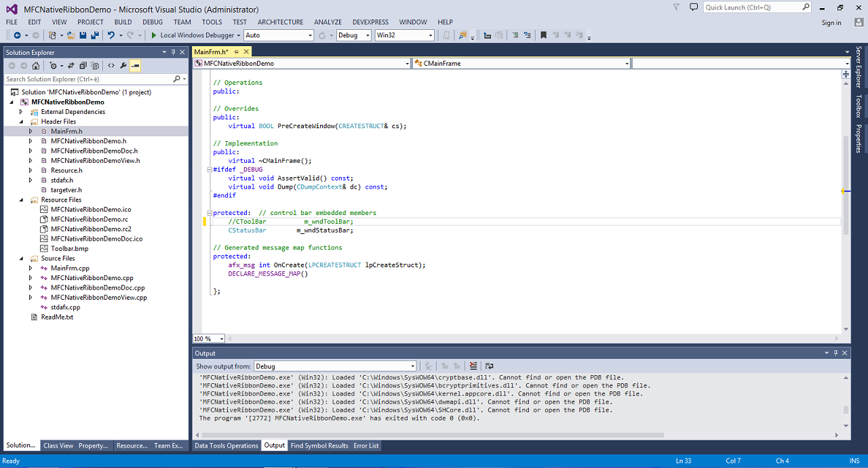Click the Save All toolbar icon

[x=94, y=35]
